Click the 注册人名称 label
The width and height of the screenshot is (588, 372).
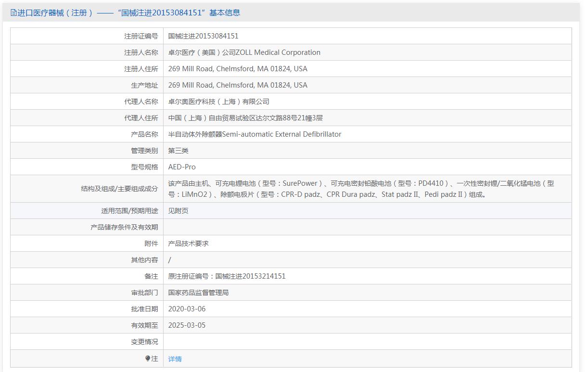[141, 52]
